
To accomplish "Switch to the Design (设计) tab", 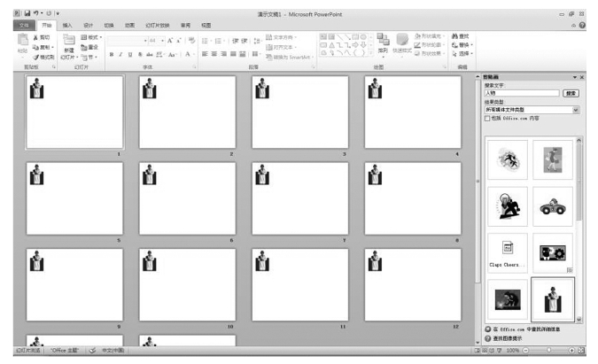I will point(88,25).
